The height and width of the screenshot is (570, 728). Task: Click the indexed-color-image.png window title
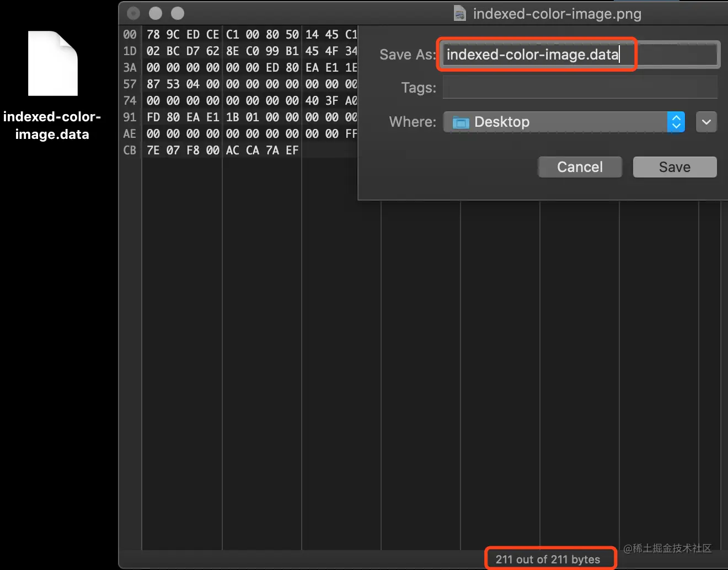click(x=557, y=13)
